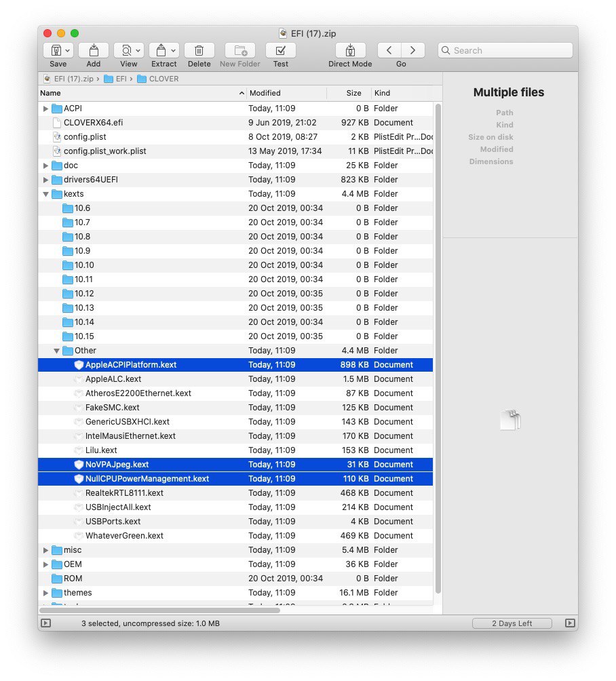Click the New Folder toolbar icon
Image resolution: width=616 pixels, height=681 pixels.
tap(239, 50)
